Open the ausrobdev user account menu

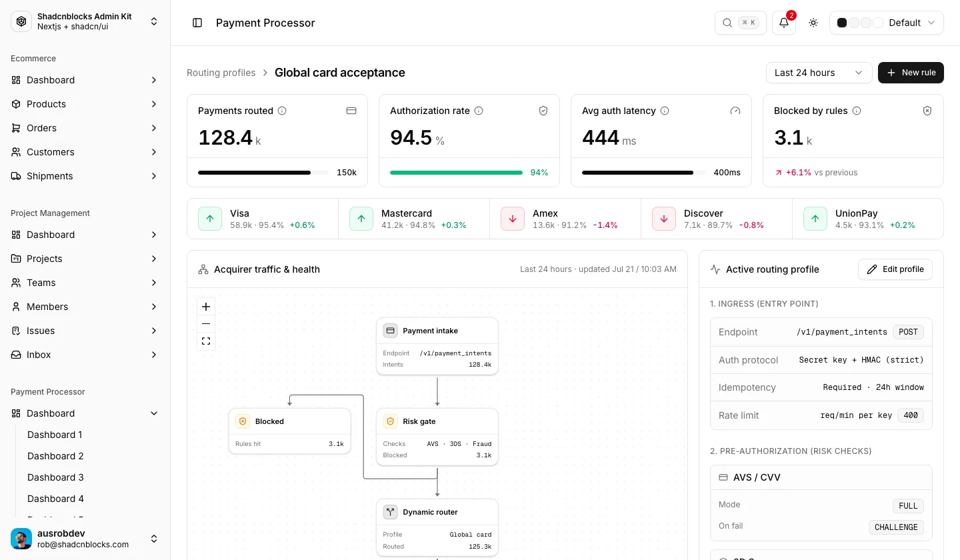(x=85, y=539)
